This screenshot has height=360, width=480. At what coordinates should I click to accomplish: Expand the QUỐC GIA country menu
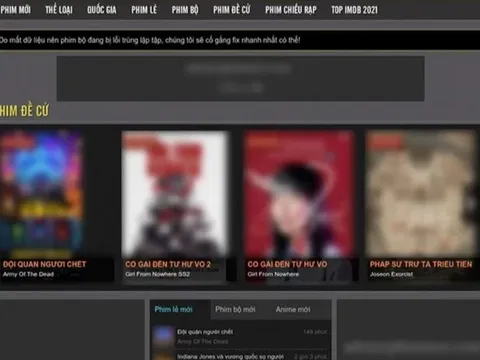pyautogui.click(x=102, y=10)
